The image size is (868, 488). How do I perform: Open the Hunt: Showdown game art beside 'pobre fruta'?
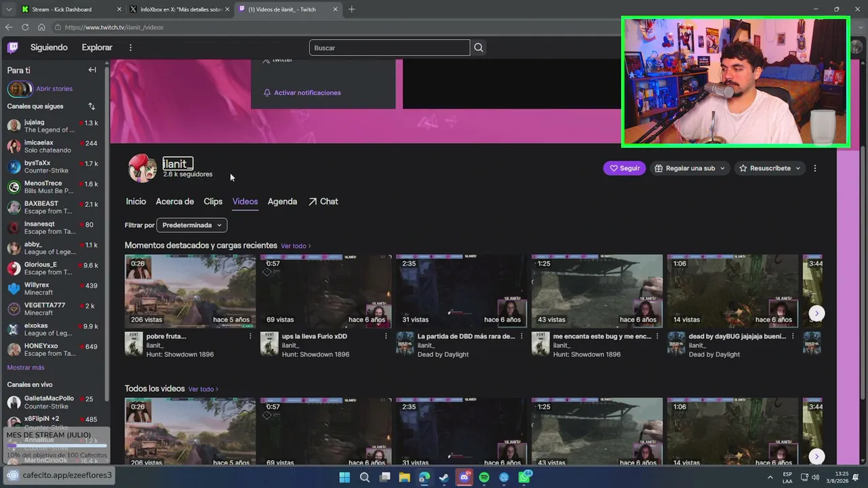[x=134, y=344]
